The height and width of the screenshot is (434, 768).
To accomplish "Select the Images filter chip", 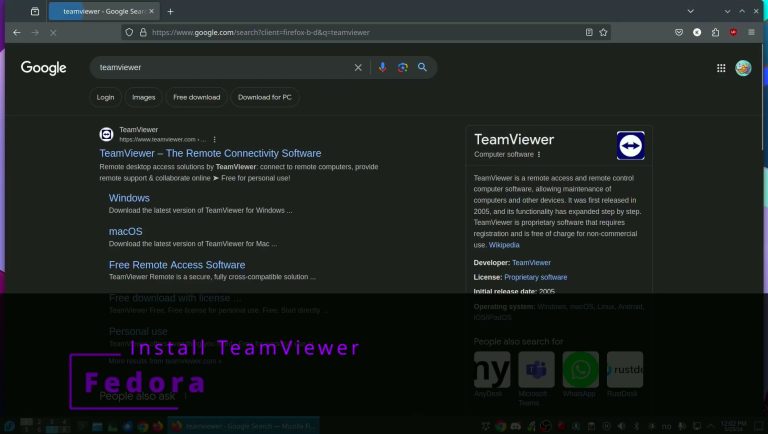I will coord(144,97).
